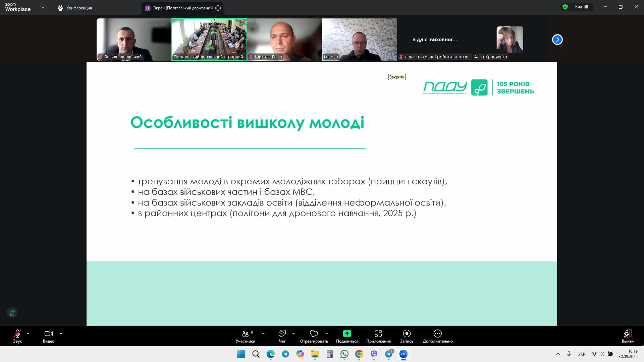Unmute microphone with Звук button
The width and height of the screenshot is (644, 362).
(17, 336)
